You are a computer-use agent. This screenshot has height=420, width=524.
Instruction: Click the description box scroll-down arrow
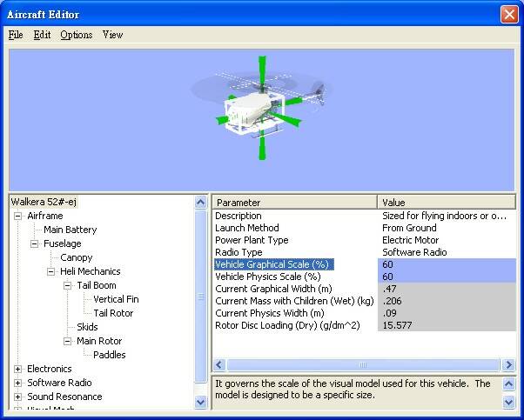pyautogui.click(x=508, y=402)
